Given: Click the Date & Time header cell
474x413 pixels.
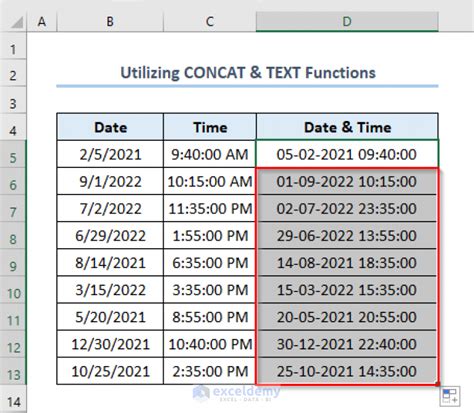Looking at the screenshot, I should click(x=347, y=127).
